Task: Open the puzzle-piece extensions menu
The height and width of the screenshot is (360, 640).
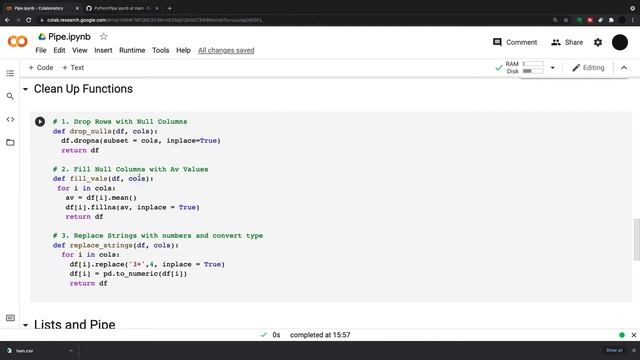Action: pos(611,20)
